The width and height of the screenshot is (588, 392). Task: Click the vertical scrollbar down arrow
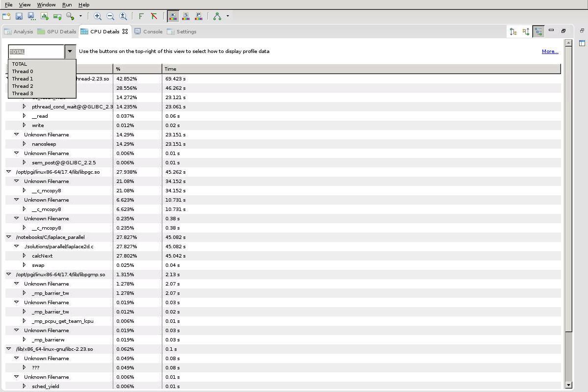(568, 385)
